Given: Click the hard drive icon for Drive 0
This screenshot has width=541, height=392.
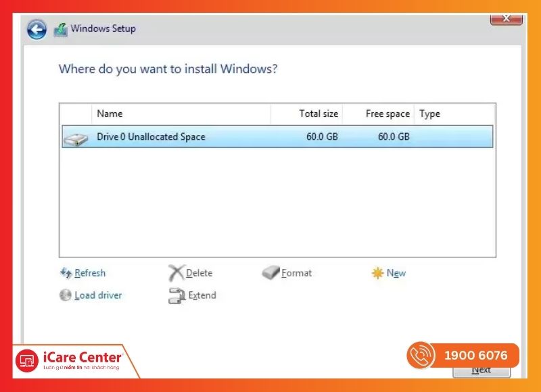Looking at the screenshot, I should tap(76, 139).
